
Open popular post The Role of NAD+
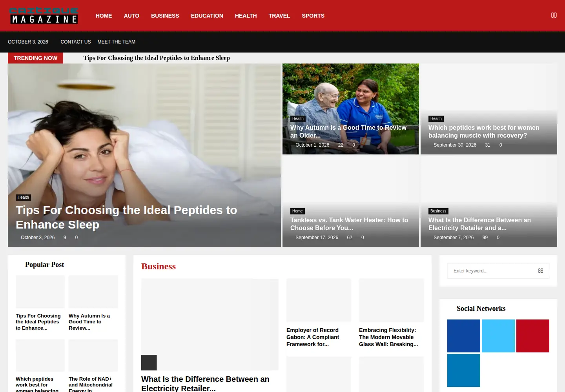[91, 385]
